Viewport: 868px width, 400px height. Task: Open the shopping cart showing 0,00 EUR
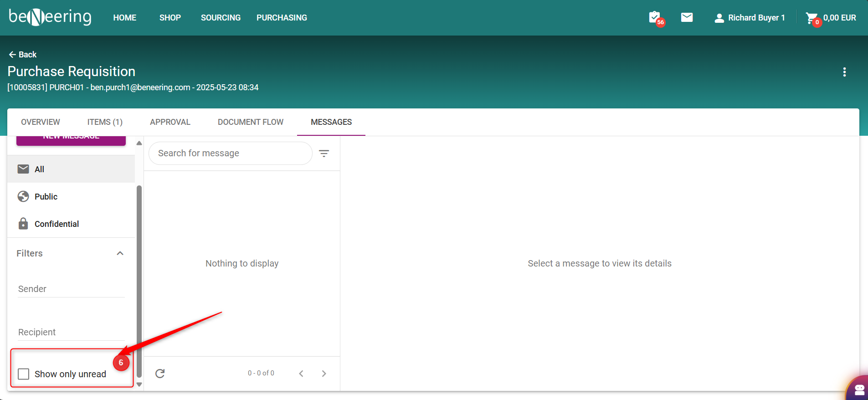[831, 18]
